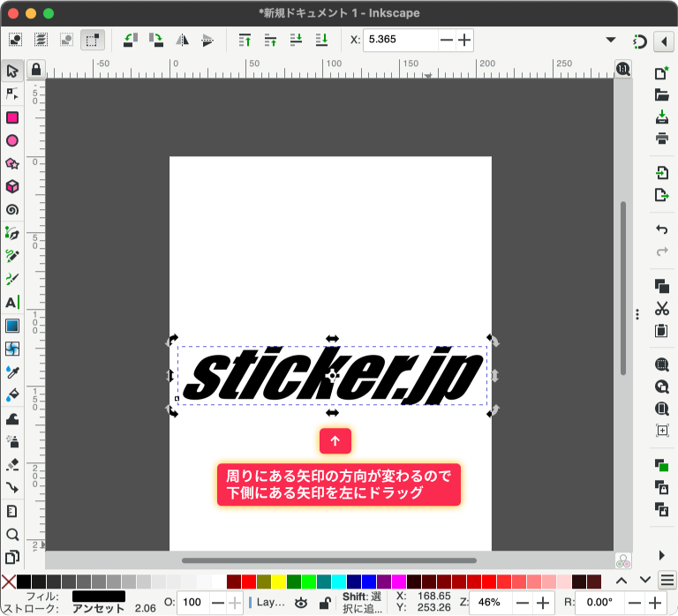Screen dimensions: 678x616
Task: Zoom to fit drawing icon
Action: point(661,387)
